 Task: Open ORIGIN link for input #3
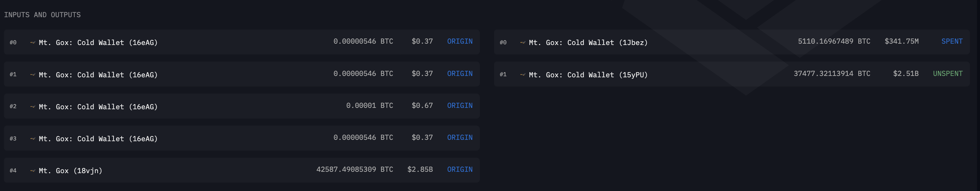(460, 137)
